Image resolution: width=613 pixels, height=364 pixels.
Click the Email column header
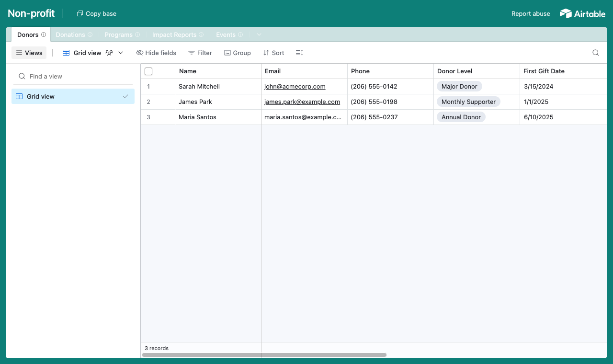(x=304, y=71)
